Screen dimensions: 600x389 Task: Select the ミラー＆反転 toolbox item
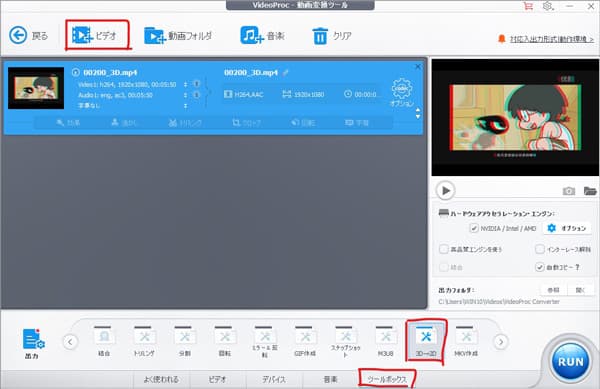(265, 342)
